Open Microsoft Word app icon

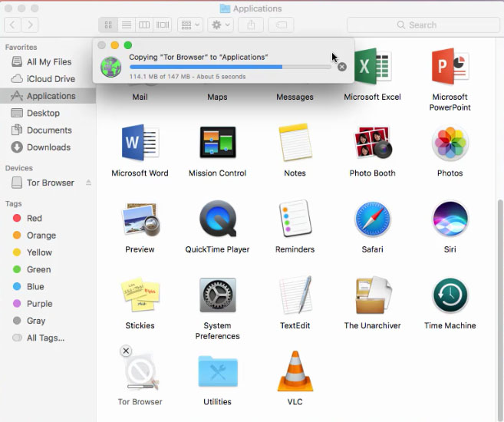tap(140, 143)
